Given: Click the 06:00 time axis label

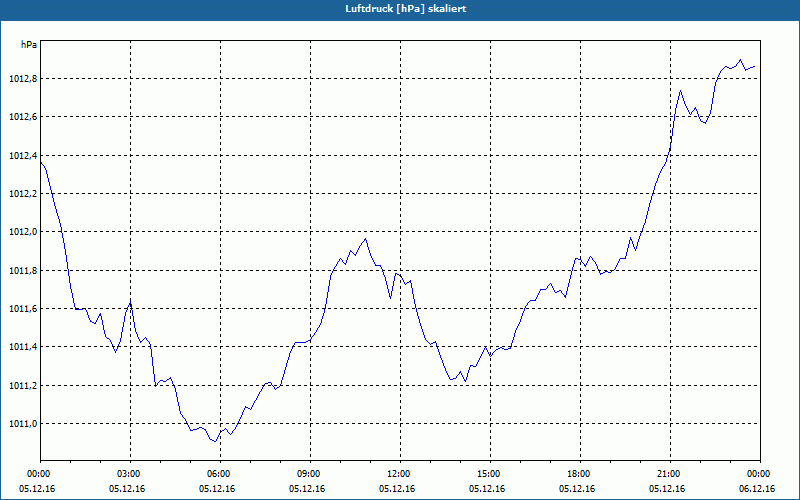Looking at the screenshot, I should click(x=218, y=474).
